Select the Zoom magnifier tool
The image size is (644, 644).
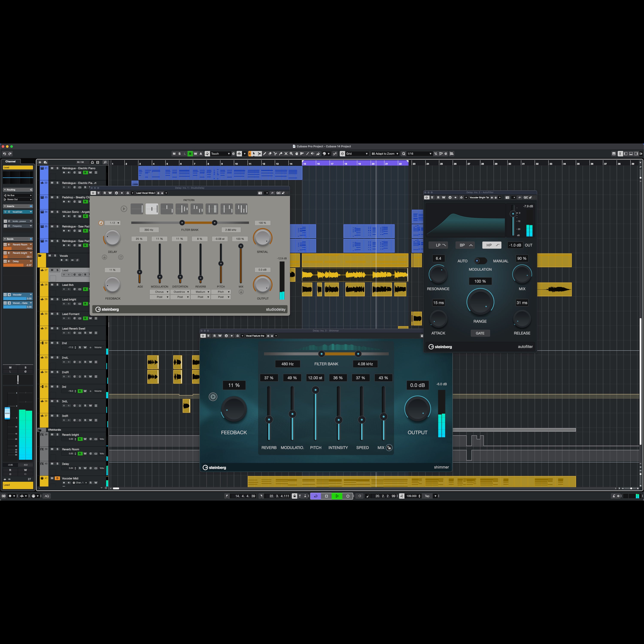pyautogui.click(x=291, y=154)
